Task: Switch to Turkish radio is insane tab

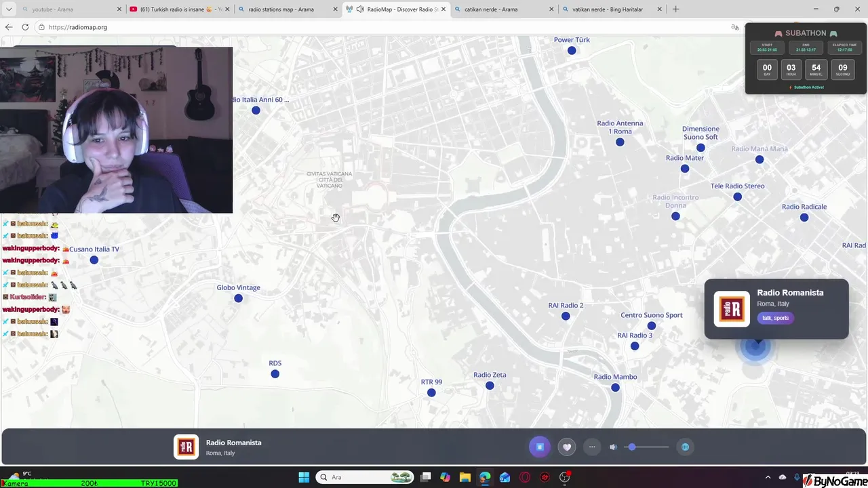Action: click(180, 9)
